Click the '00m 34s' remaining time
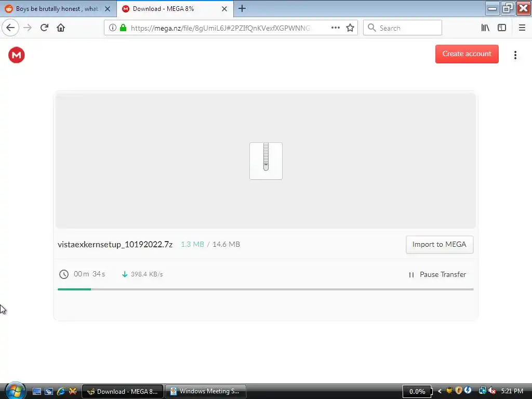This screenshot has width=532, height=399. [x=89, y=274]
